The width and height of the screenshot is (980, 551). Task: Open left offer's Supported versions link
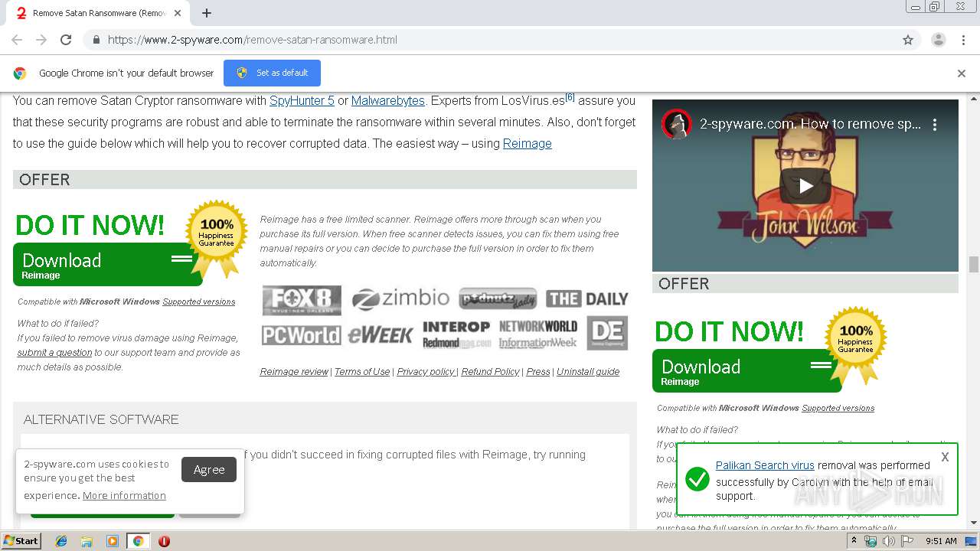199,302
